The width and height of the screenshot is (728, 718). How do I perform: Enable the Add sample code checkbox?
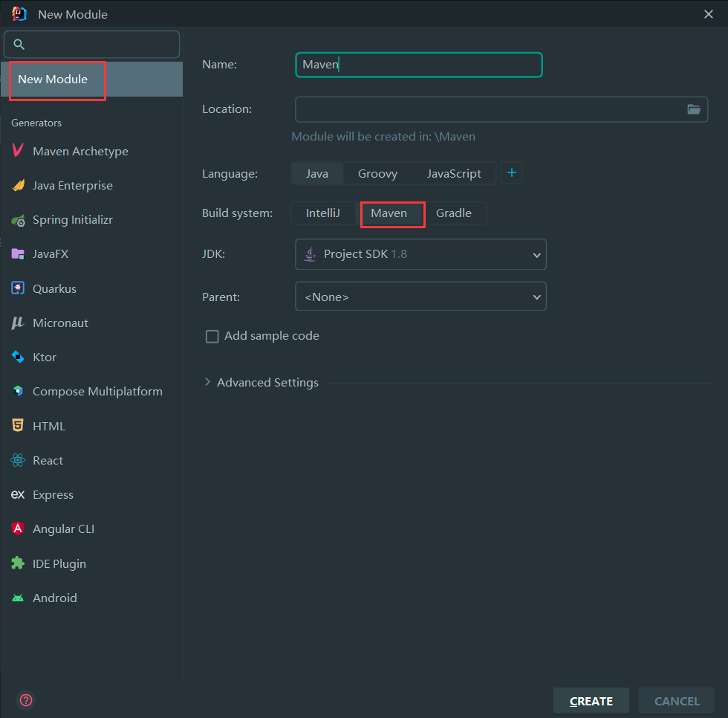(212, 337)
